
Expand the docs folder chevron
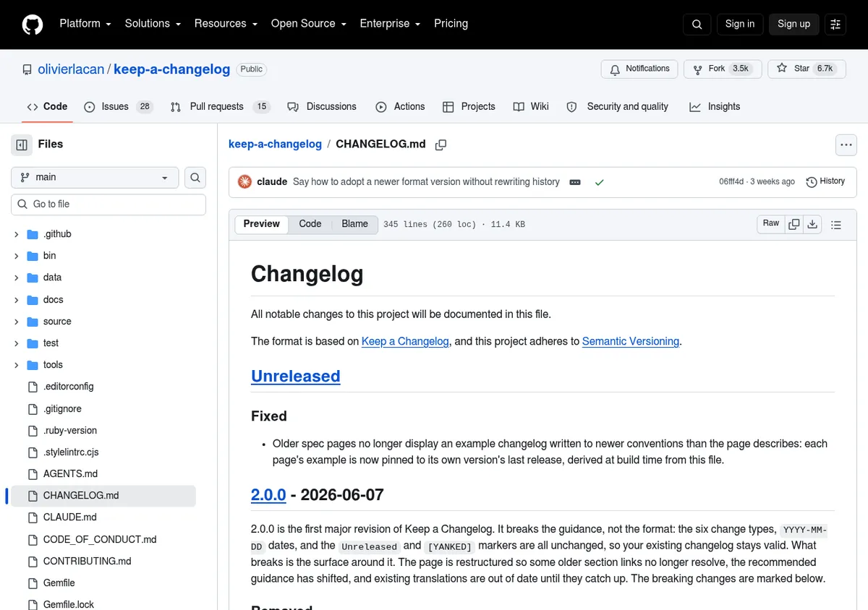pos(16,300)
